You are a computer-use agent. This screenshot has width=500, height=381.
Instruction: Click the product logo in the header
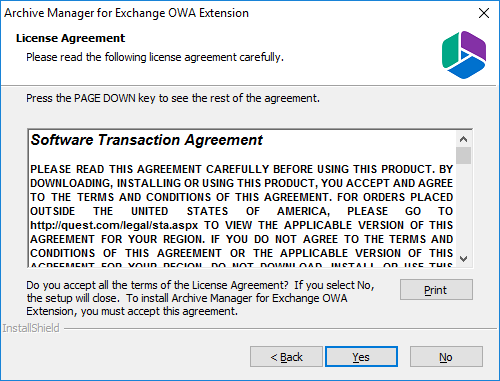(464, 55)
